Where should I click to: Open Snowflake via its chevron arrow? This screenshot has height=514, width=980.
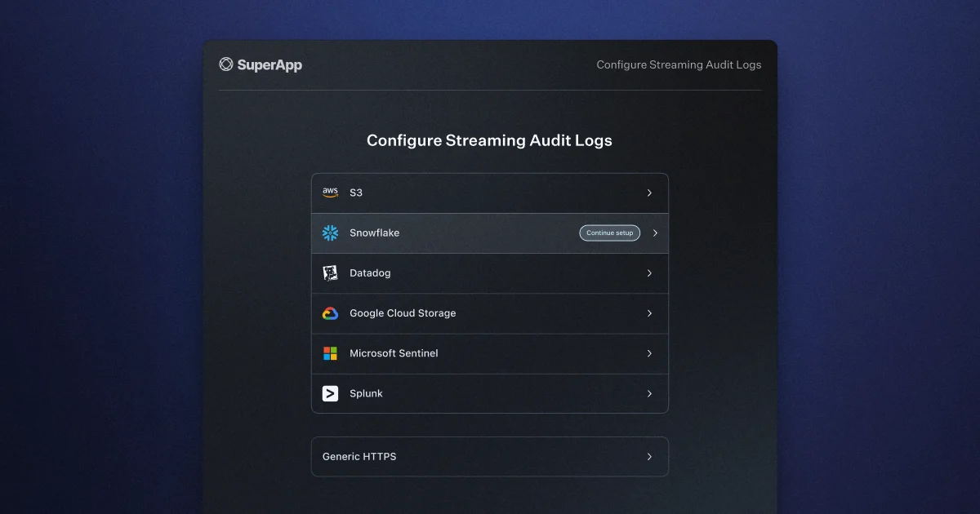655,233
